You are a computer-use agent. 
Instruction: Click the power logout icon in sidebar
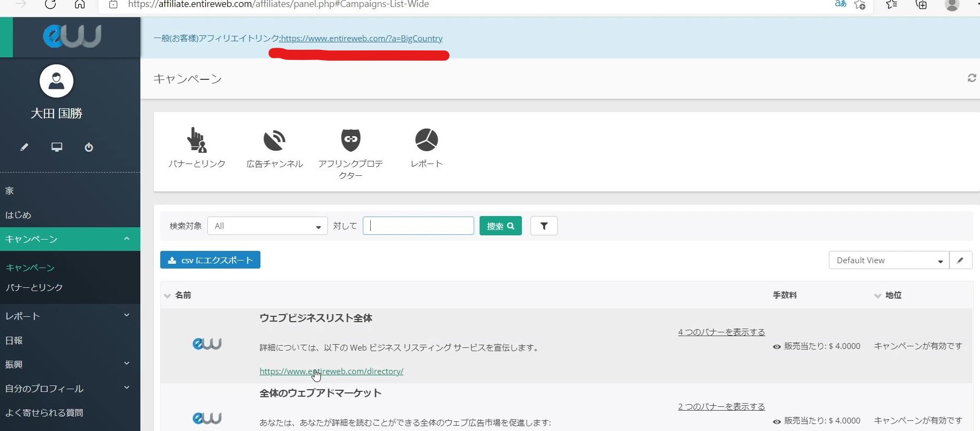click(89, 147)
